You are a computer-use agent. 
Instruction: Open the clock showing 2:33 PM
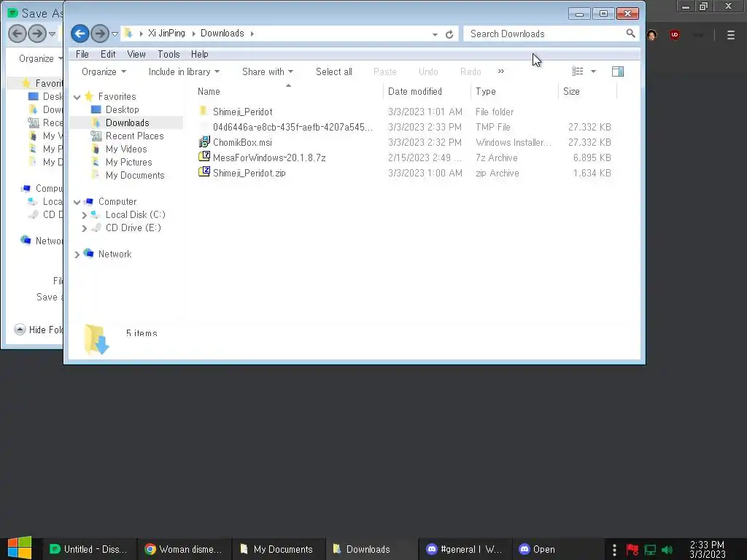tap(708, 549)
